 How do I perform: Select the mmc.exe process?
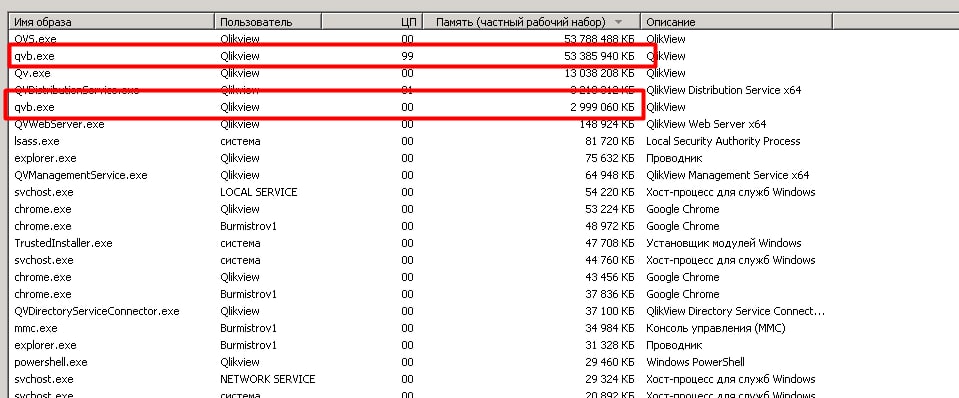35,328
